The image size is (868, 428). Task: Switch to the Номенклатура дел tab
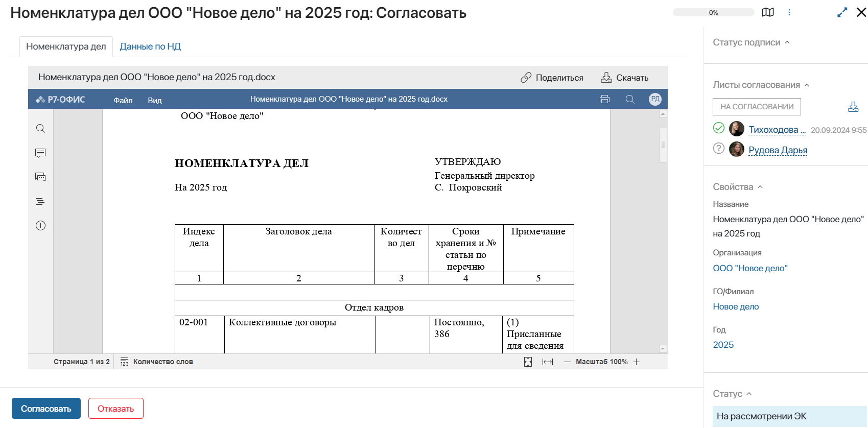point(66,46)
